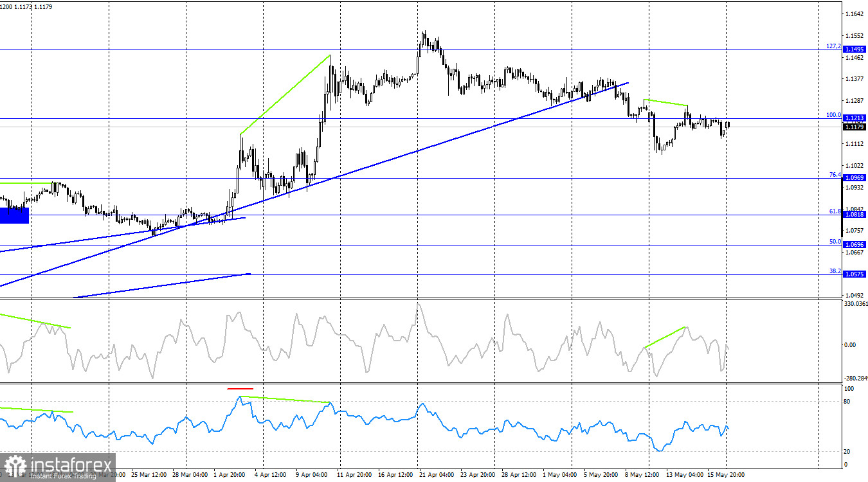Click the 330.0361 indicator scale value
The image size is (868, 482).
(855, 304)
